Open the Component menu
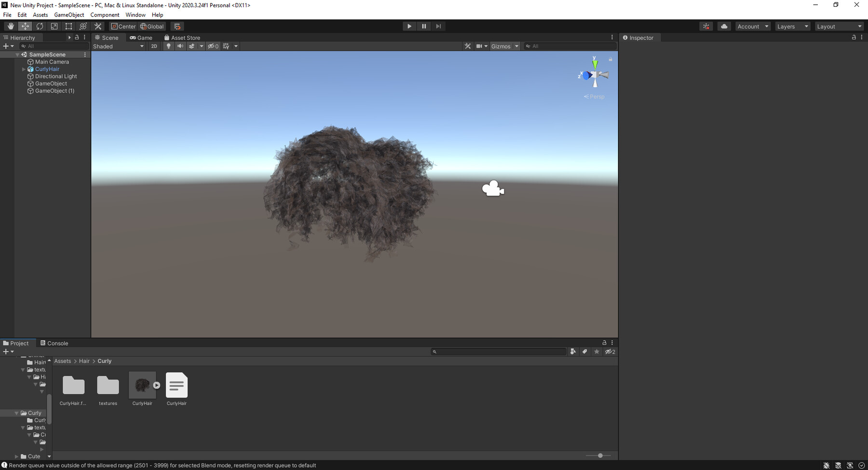 point(105,15)
